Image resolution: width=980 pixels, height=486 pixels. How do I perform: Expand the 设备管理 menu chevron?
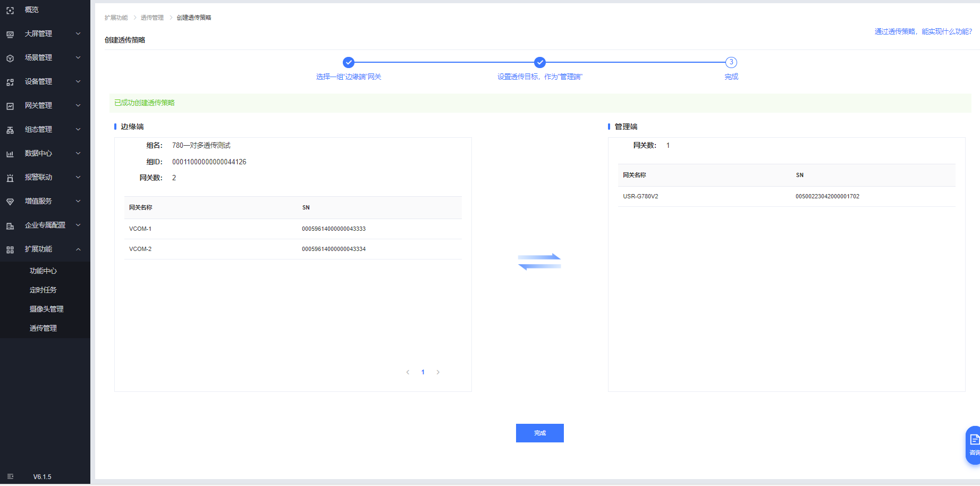(x=78, y=81)
